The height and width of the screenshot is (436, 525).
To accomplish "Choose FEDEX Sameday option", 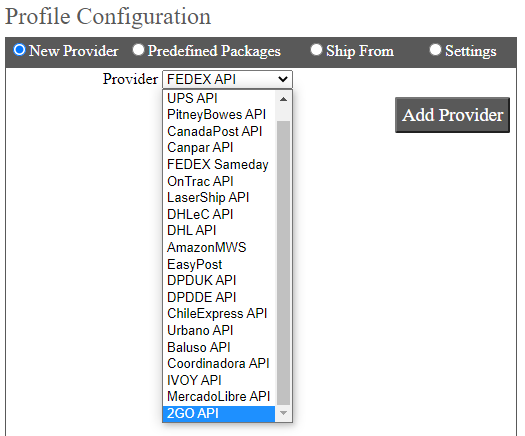I will [219, 165].
